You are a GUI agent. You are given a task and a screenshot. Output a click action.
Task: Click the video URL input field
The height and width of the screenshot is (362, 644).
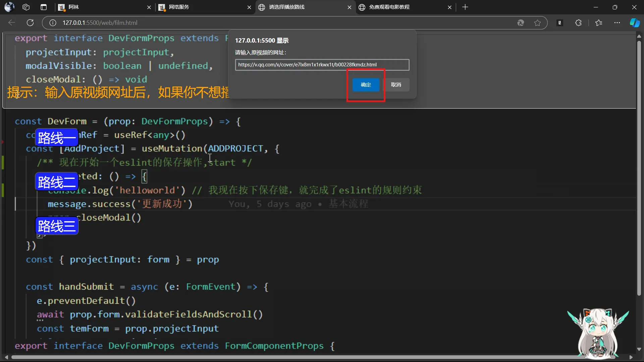point(322,65)
